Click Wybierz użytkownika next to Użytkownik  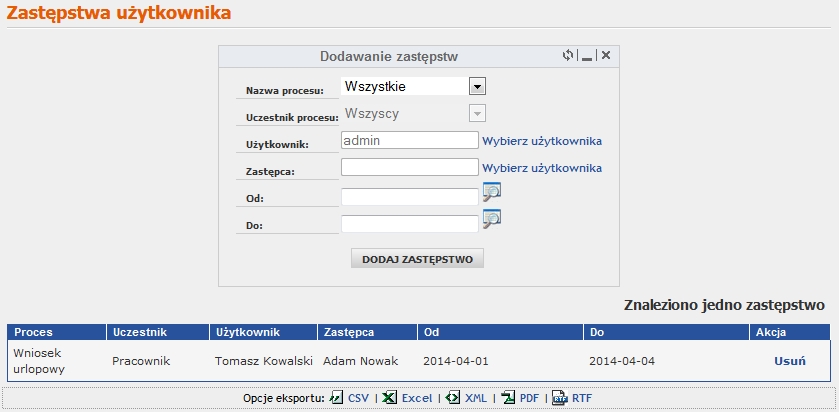point(542,141)
